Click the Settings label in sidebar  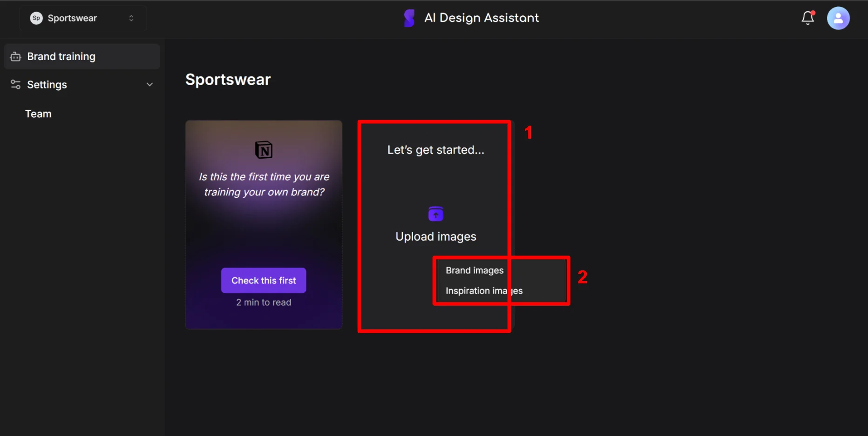[x=47, y=85]
